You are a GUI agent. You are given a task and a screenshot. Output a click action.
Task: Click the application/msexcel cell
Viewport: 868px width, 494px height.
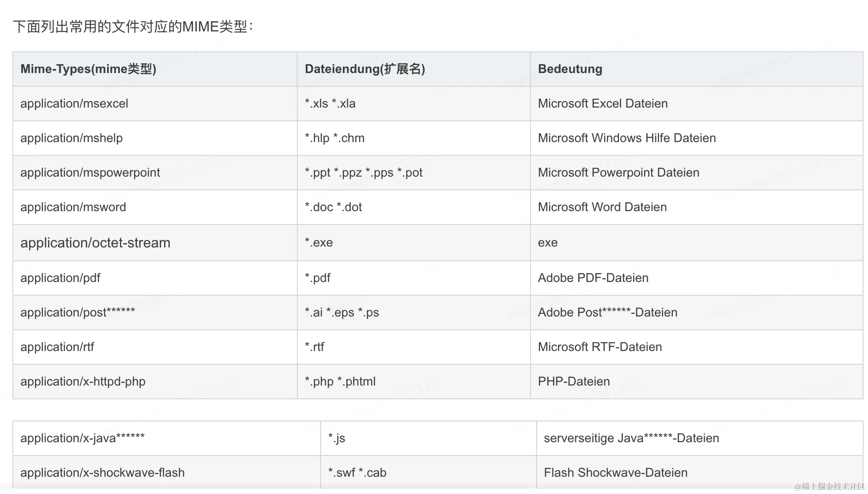click(74, 104)
